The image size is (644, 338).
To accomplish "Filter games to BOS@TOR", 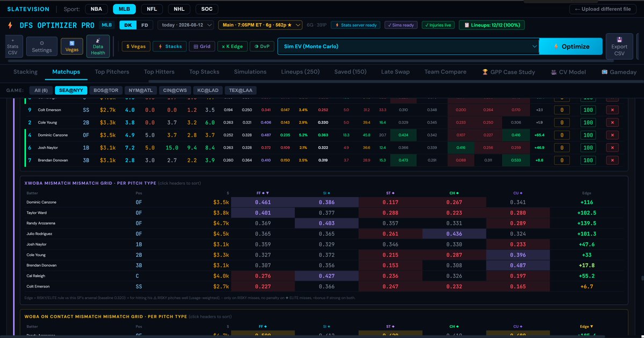I will click(106, 90).
